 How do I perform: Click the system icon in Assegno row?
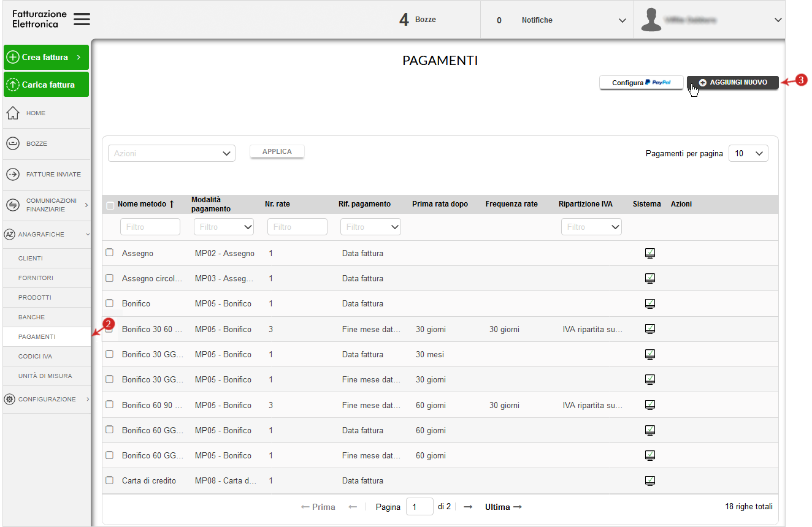[x=650, y=253]
